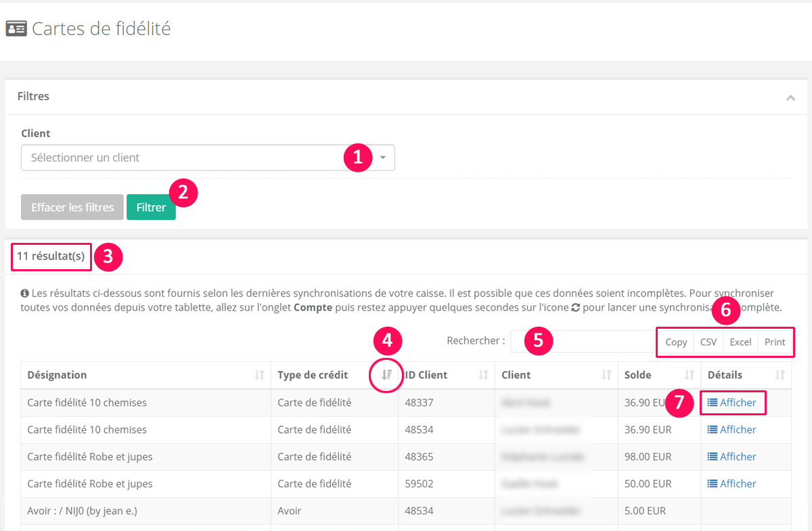Export table to Excel
This screenshot has width=812, height=531.
click(740, 342)
